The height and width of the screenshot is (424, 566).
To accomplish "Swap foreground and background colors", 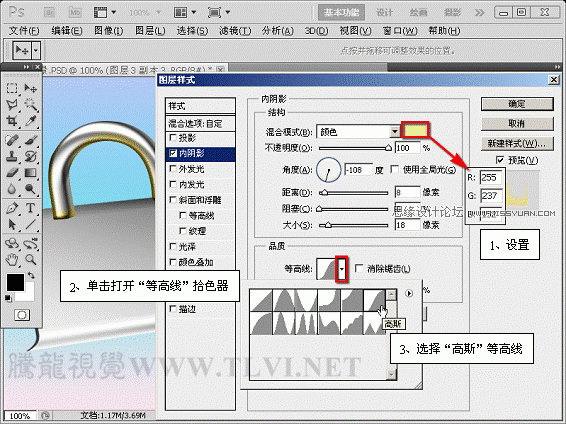I will [31, 275].
